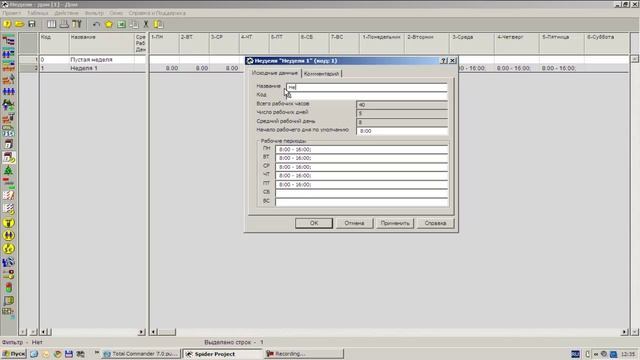This screenshot has height=360, width=640.
Task: Click the 3-СР column header
Action: tap(224, 43)
